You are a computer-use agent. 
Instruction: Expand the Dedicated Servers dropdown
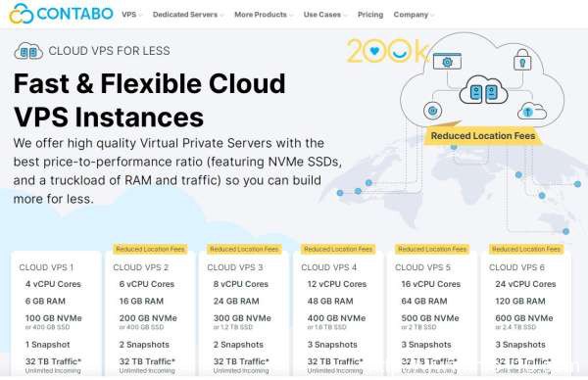[x=188, y=15]
